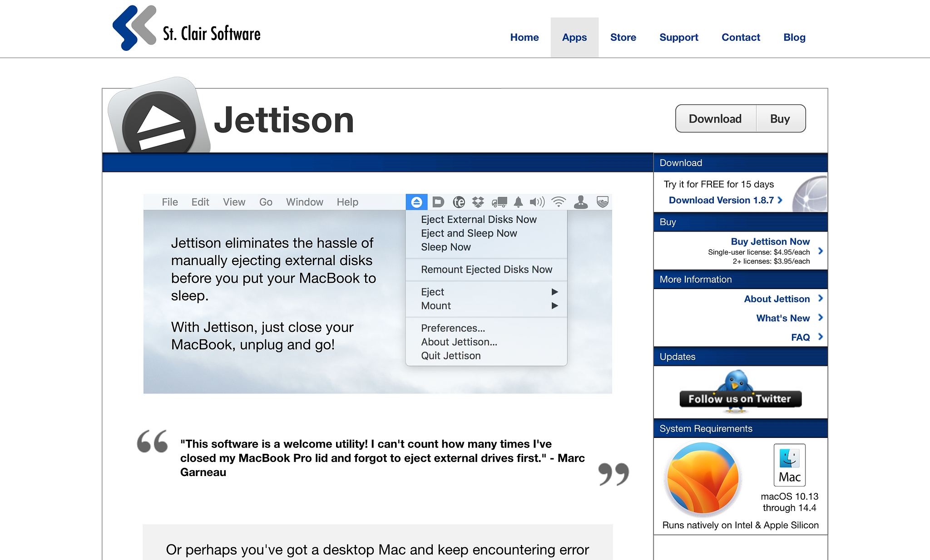Click the Help menu in the screenshot
The image size is (930, 560).
pos(347,202)
